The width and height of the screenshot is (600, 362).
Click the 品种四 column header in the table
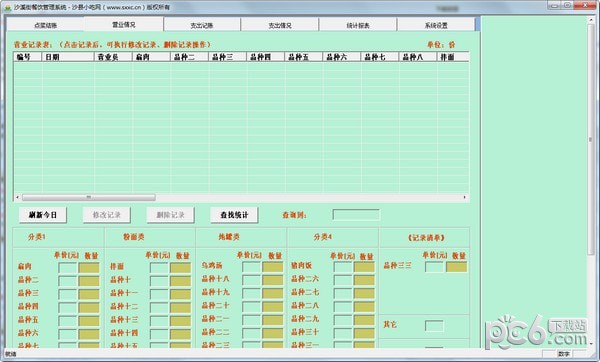pos(266,57)
